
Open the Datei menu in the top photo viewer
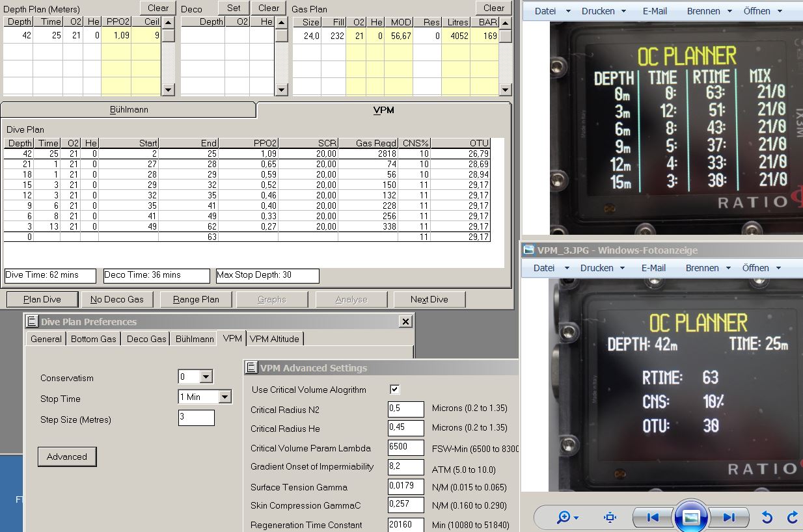[x=552, y=11]
